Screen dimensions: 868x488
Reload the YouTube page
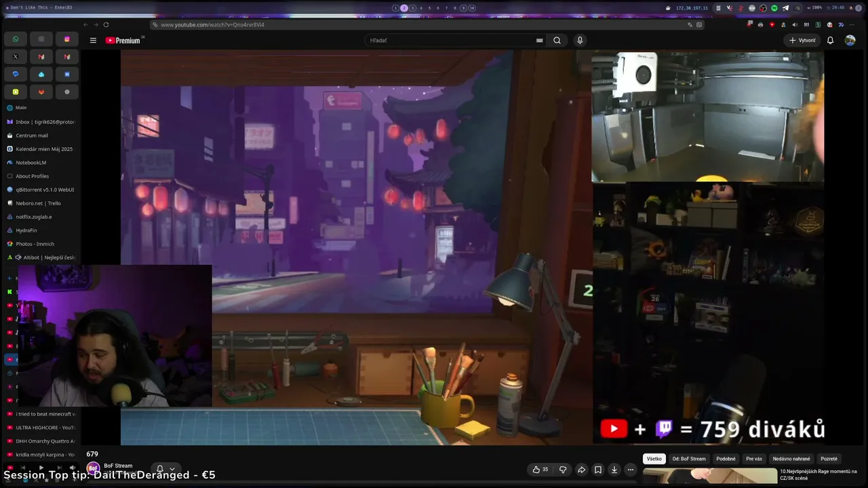(106, 25)
